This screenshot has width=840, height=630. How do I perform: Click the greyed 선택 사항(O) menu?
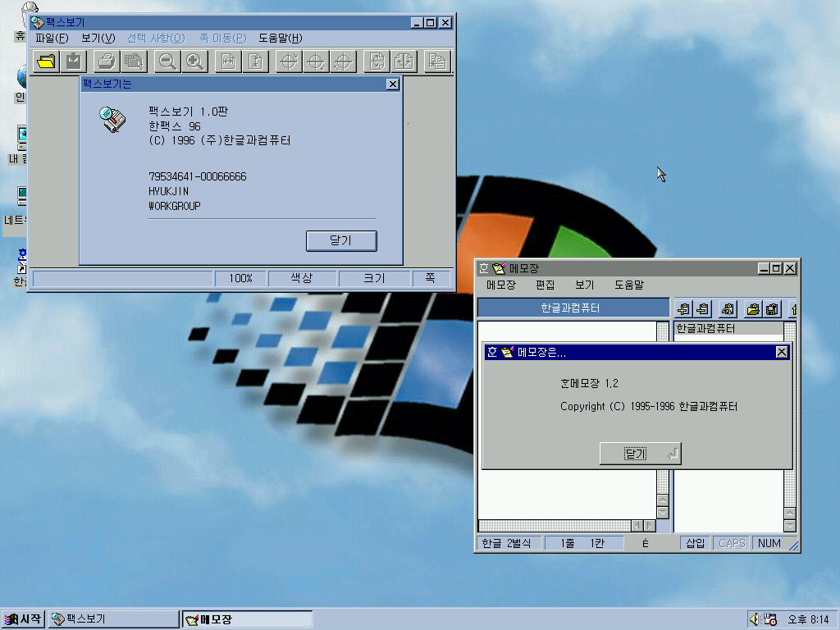click(x=156, y=38)
